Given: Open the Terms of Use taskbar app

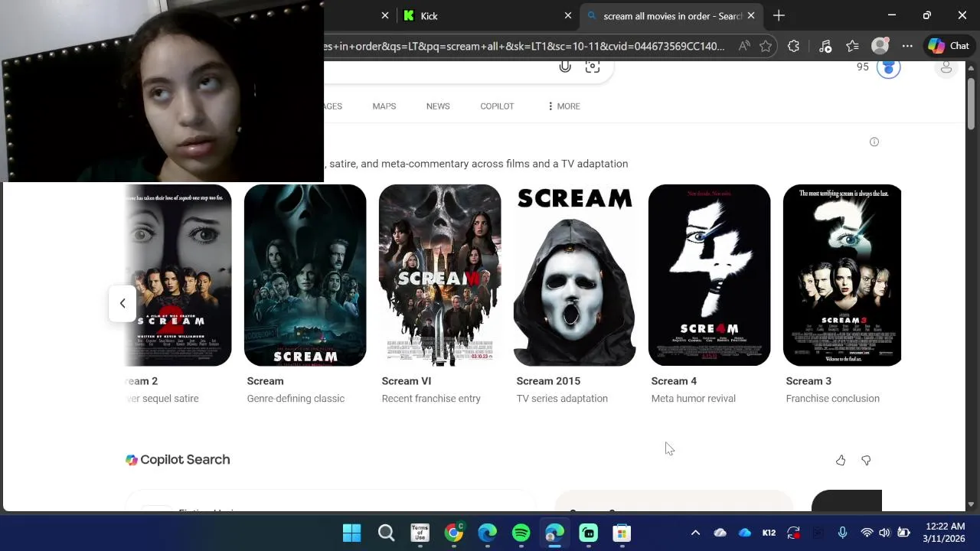Looking at the screenshot, I should coord(420,533).
